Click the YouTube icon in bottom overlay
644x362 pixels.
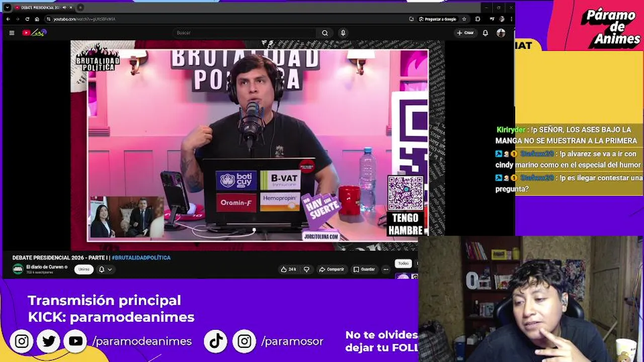(x=76, y=341)
